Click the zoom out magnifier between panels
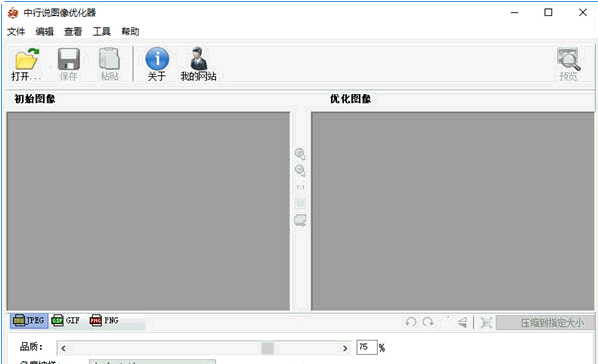The image size is (598, 364). tap(300, 170)
